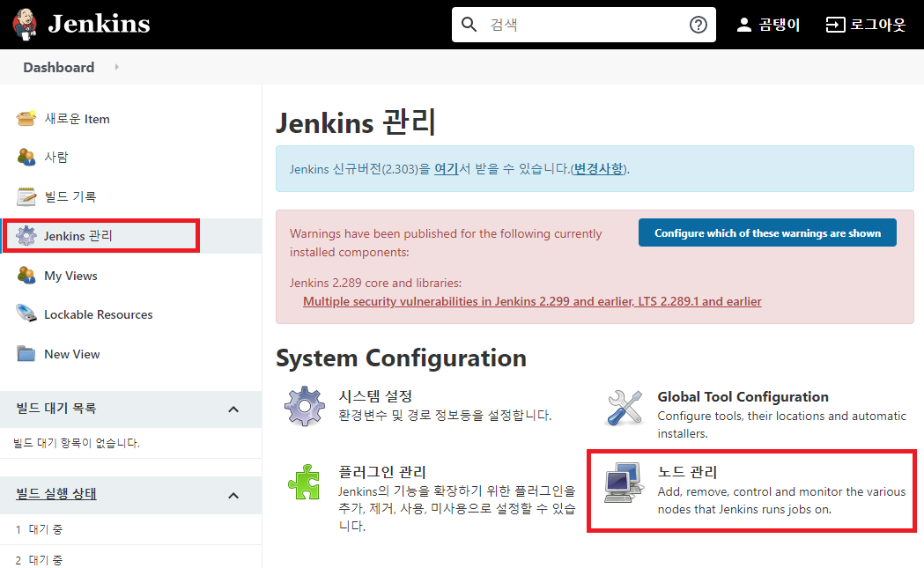Click the 빌드 대기 목록 panel title

point(56,408)
